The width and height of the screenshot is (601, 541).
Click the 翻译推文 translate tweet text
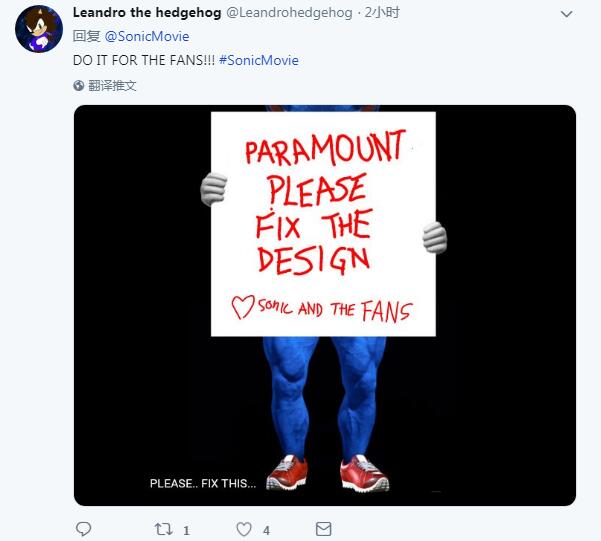[112, 86]
